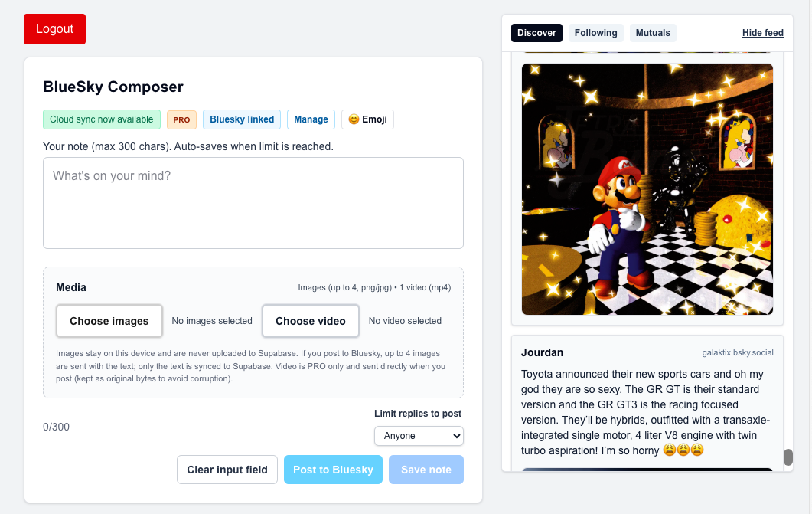Viewport: 812px width, 514px height.
Task: Open the Mario screenshot in the feed
Action: pyautogui.click(x=647, y=189)
